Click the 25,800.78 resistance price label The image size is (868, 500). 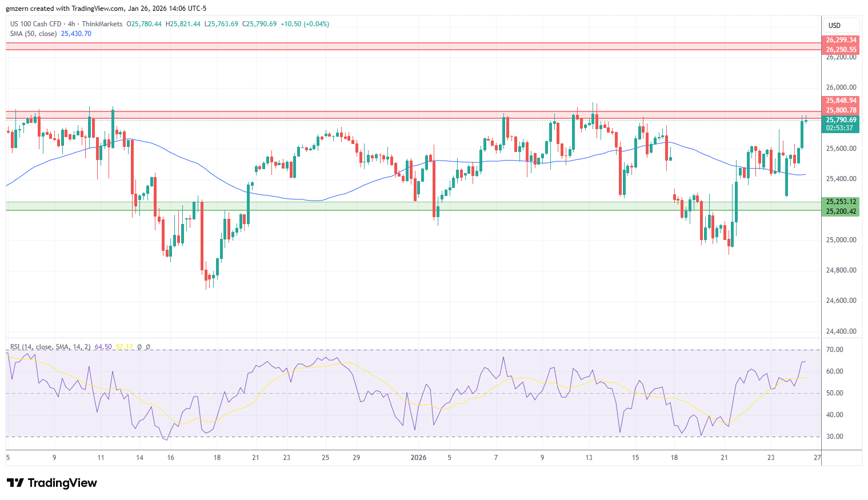click(x=841, y=110)
